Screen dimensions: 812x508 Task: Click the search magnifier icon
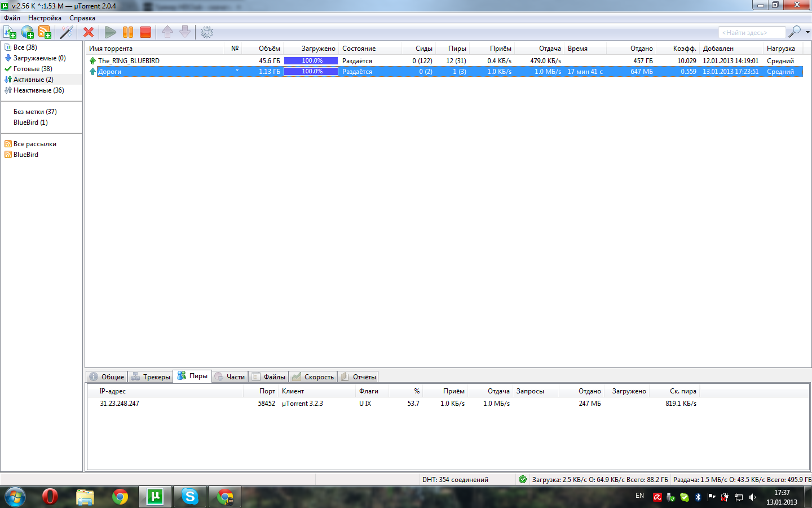(x=795, y=32)
